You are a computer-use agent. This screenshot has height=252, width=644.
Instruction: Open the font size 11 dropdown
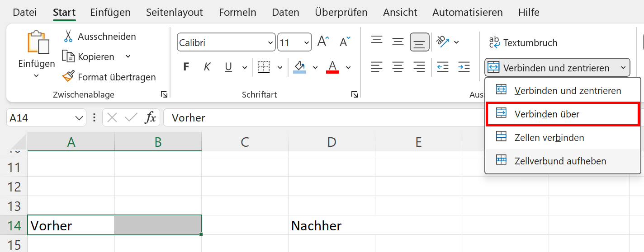click(307, 43)
